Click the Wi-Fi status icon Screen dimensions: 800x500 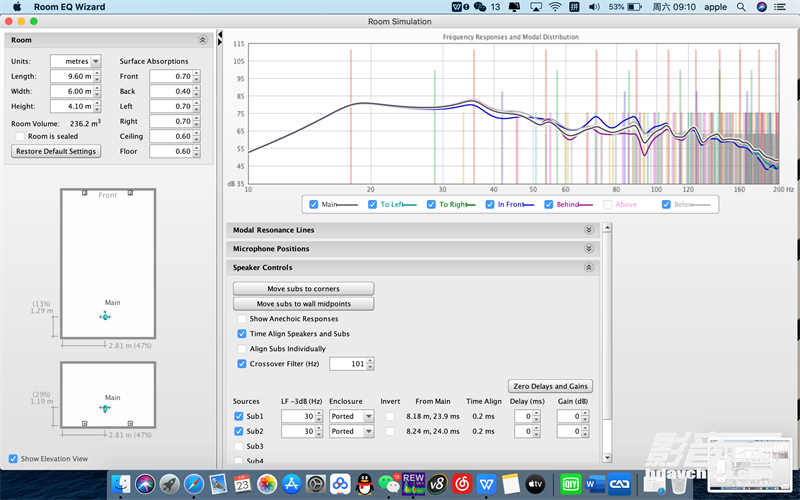tap(555, 7)
